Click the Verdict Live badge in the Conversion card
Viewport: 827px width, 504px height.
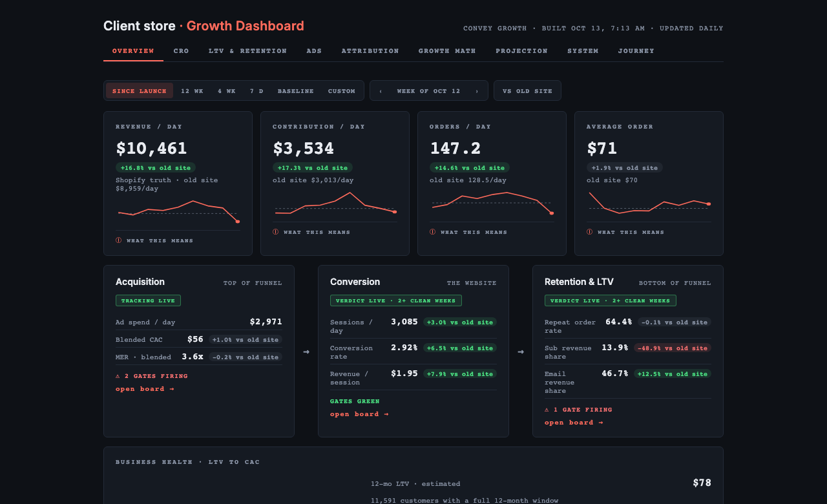(396, 300)
